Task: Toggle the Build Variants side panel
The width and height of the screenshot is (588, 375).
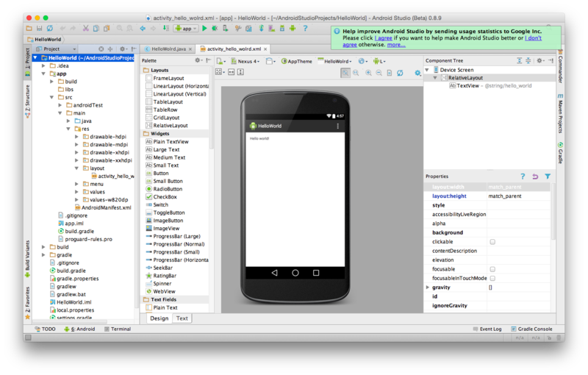Action: pyautogui.click(x=27, y=259)
